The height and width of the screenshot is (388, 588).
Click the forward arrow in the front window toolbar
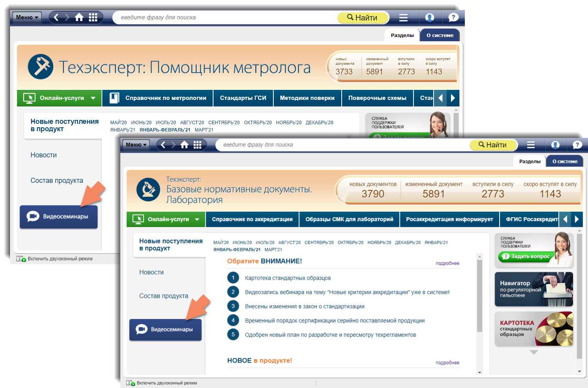[173, 145]
